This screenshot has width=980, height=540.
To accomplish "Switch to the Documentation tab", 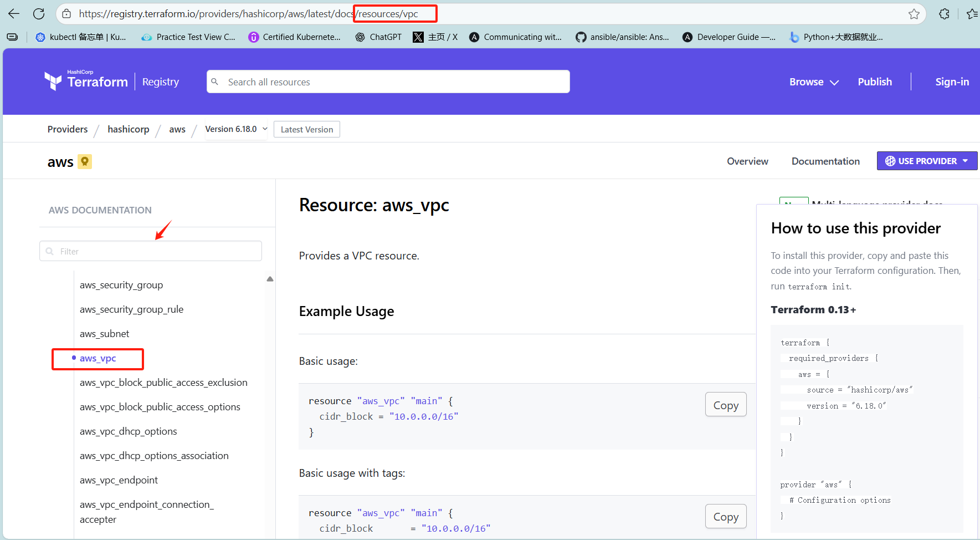I will point(825,161).
